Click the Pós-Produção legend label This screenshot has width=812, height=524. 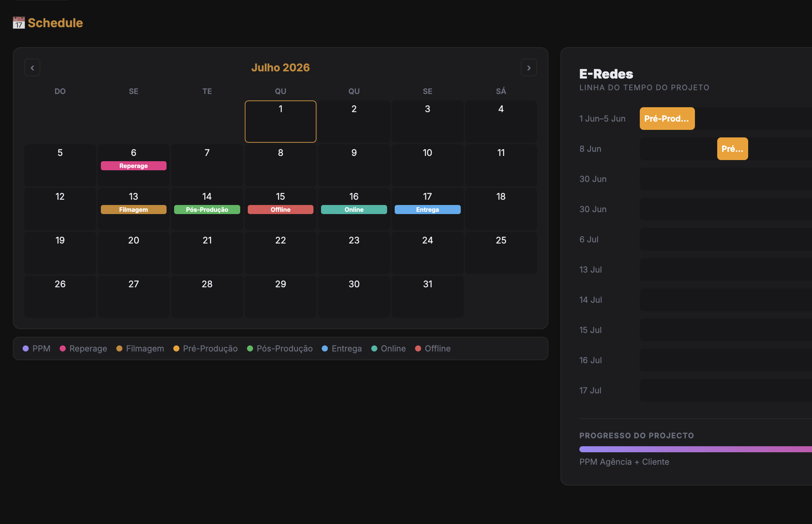point(285,348)
